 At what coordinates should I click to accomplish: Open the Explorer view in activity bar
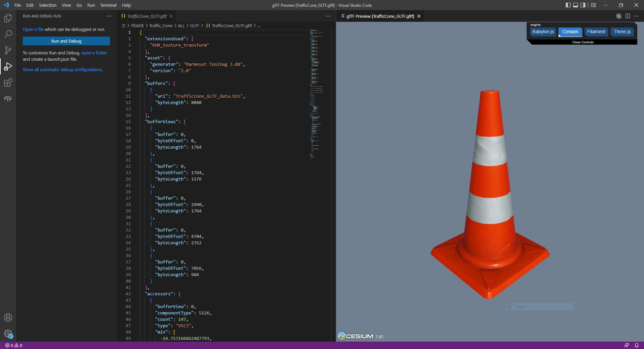coord(8,18)
